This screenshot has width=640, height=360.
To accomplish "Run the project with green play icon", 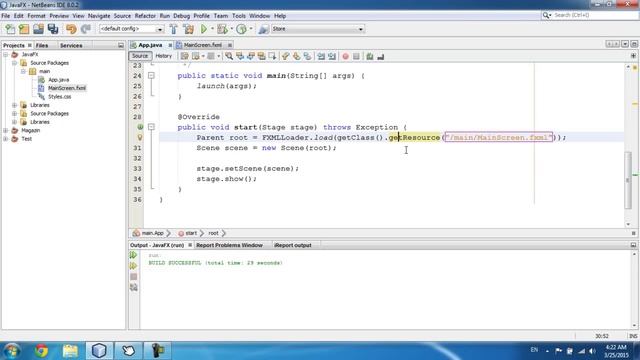I will point(204,29).
